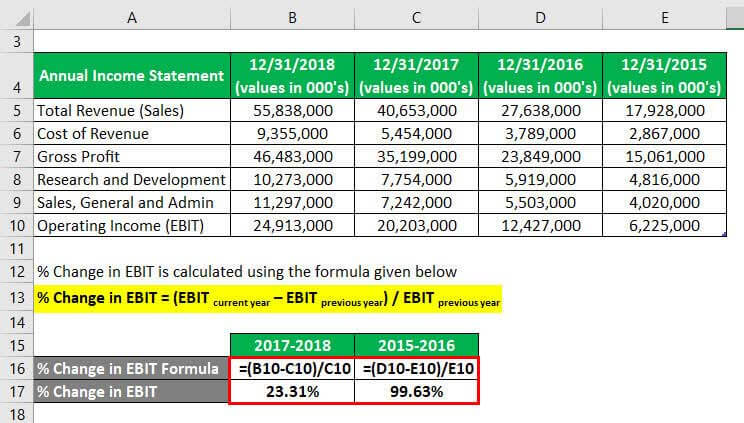Click the value 55,838,000

click(x=292, y=111)
